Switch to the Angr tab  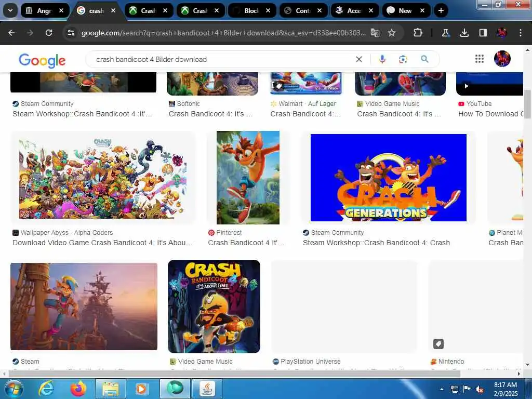pyautogui.click(x=40, y=10)
